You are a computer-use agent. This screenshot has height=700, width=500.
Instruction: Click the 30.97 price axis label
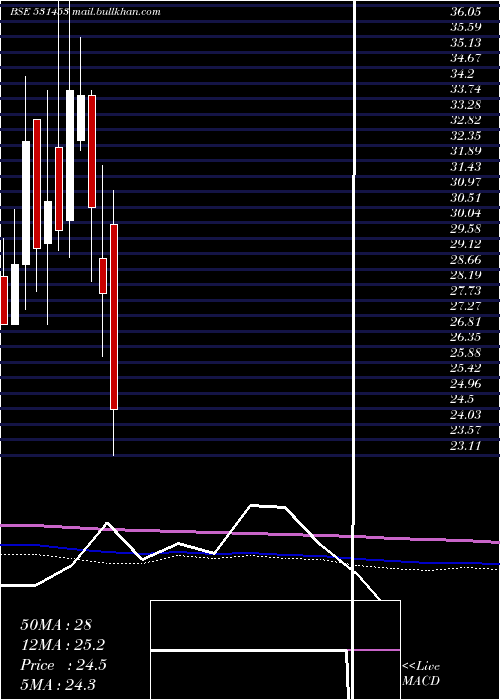466,183
